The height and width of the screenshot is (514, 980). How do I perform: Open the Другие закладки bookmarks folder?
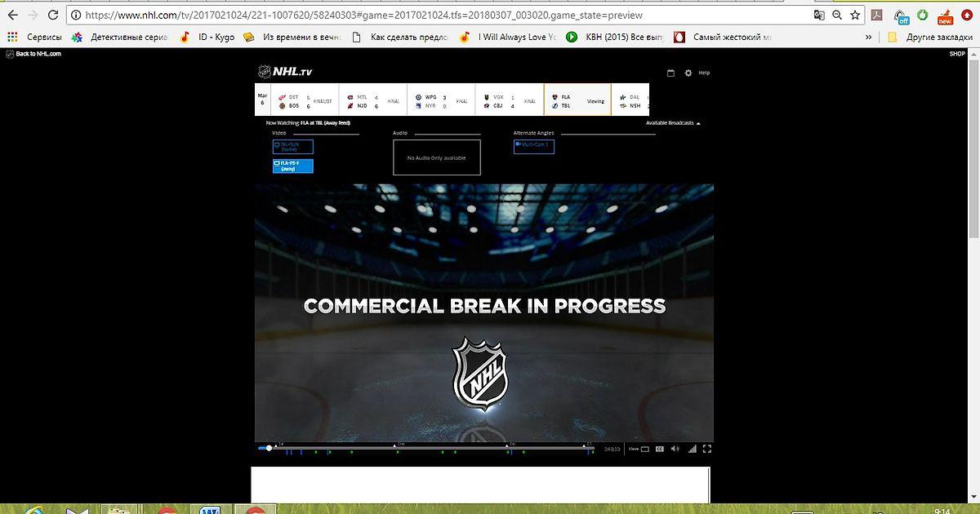click(925, 37)
